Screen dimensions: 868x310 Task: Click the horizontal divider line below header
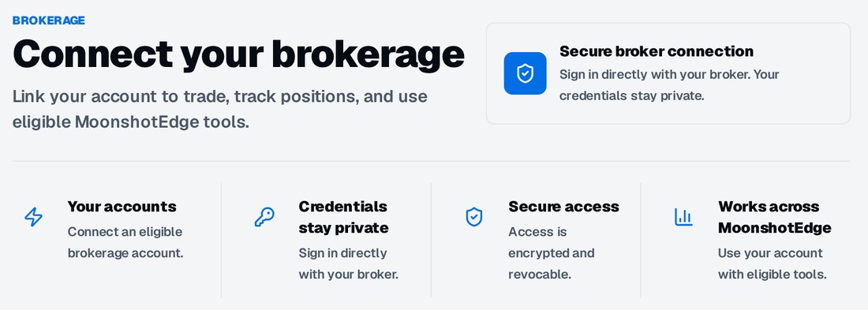click(431, 161)
